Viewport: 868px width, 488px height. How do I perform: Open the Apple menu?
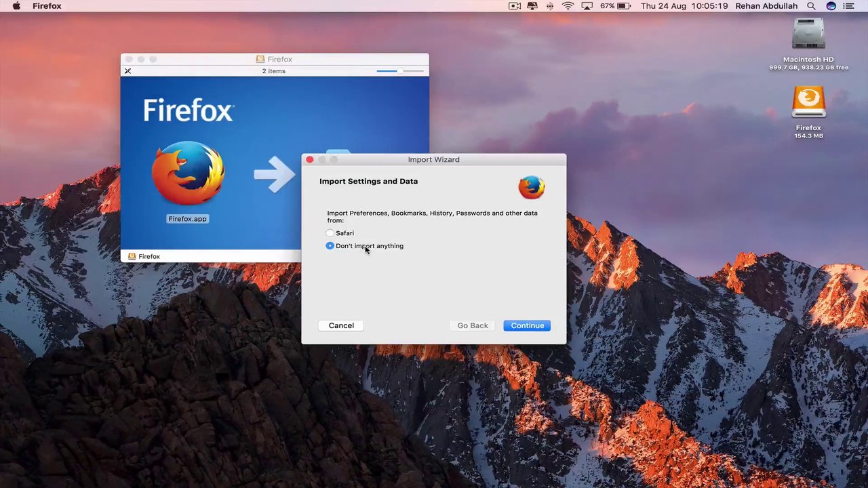click(16, 6)
